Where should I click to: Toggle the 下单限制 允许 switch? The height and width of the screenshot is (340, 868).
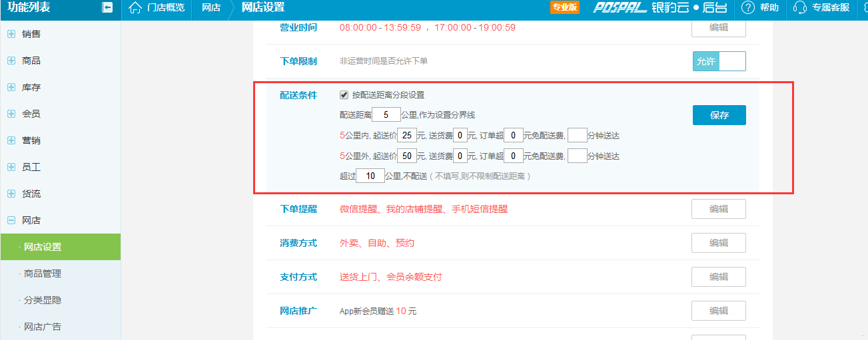click(719, 61)
